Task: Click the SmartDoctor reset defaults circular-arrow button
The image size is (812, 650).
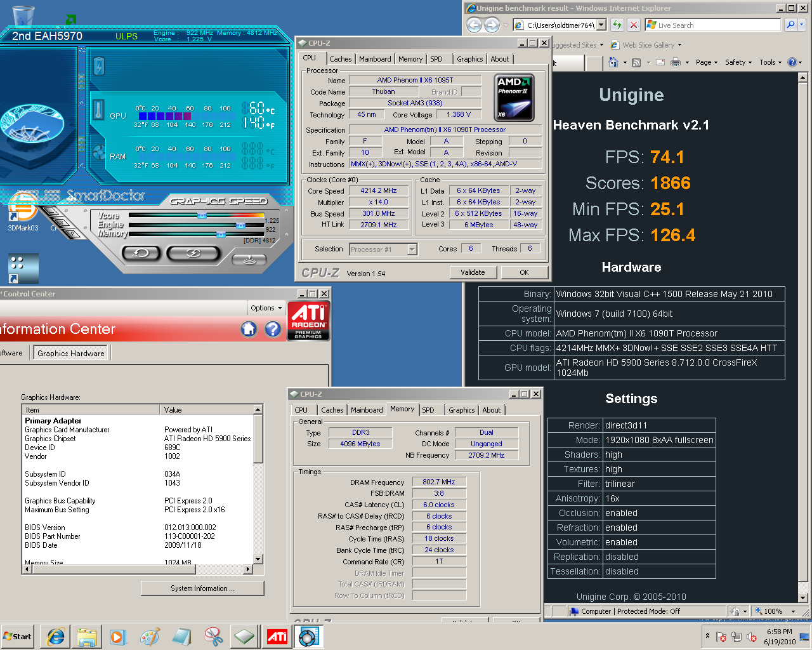Action: coord(141,253)
